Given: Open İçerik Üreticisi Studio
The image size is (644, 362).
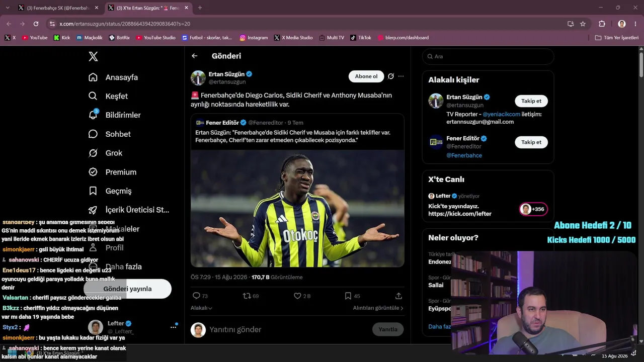Looking at the screenshot, I should 129,210.
